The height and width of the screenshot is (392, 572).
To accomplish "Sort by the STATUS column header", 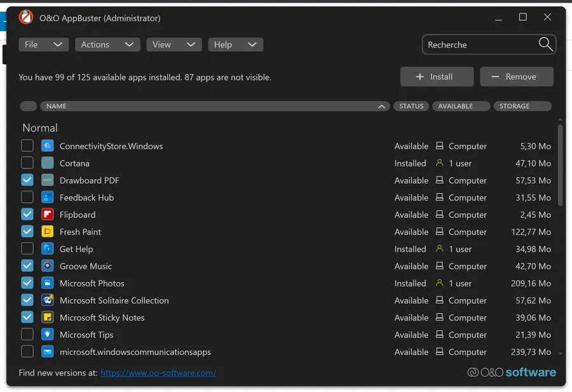I will (411, 106).
